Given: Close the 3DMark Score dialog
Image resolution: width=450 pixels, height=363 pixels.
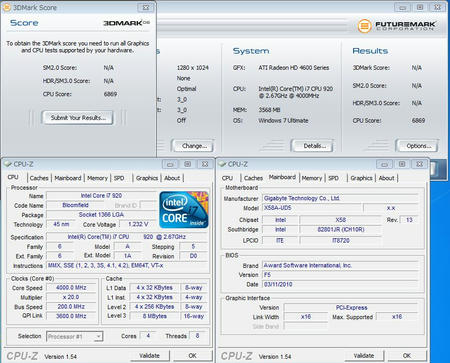Looking at the screenshot, I should (146, 7).
